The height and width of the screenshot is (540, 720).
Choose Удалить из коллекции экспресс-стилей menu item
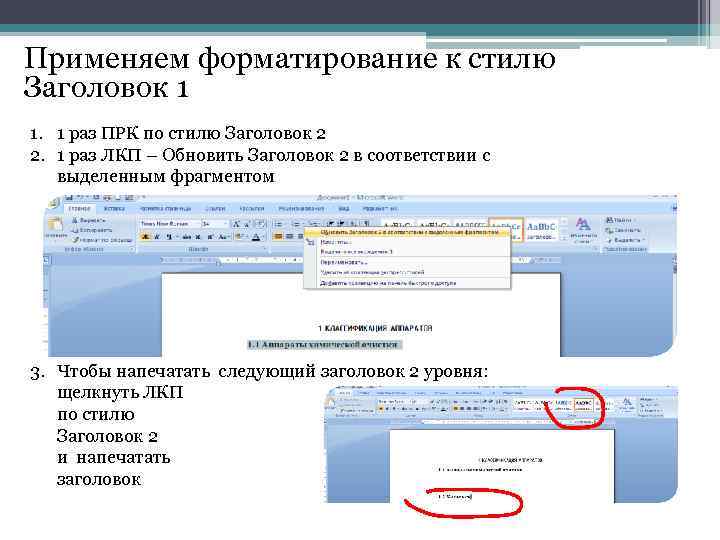pyautogui.click(x=409, y=272)
